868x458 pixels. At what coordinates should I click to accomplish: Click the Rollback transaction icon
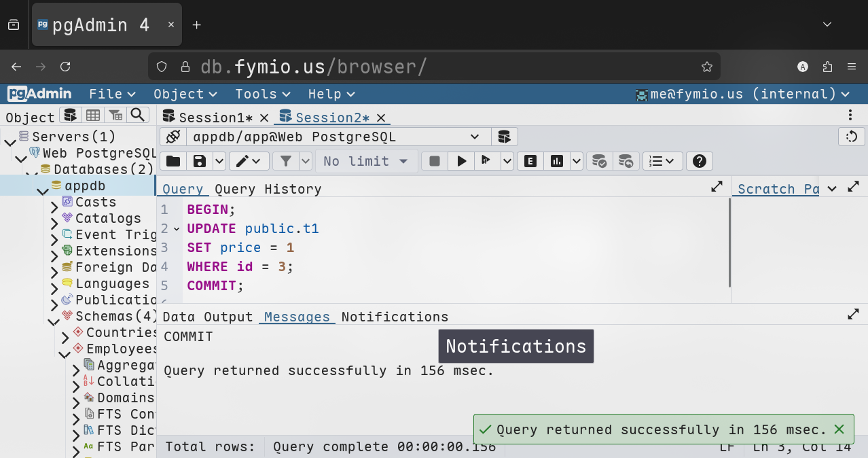(626, 161)
